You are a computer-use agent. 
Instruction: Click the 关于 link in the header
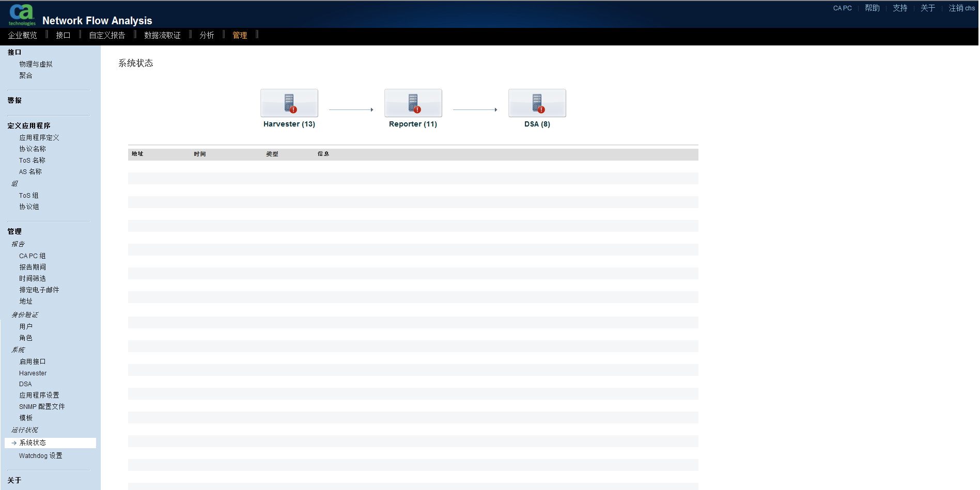click(928, 8)
